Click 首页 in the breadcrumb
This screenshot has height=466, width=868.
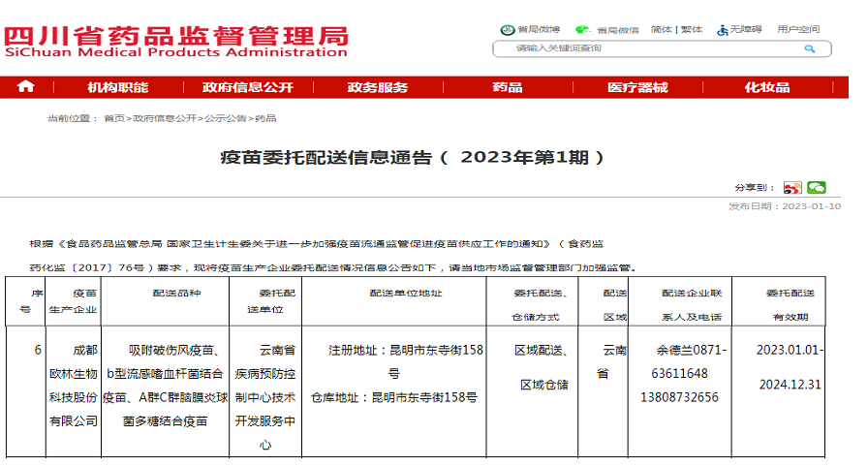tap(114, 118)
